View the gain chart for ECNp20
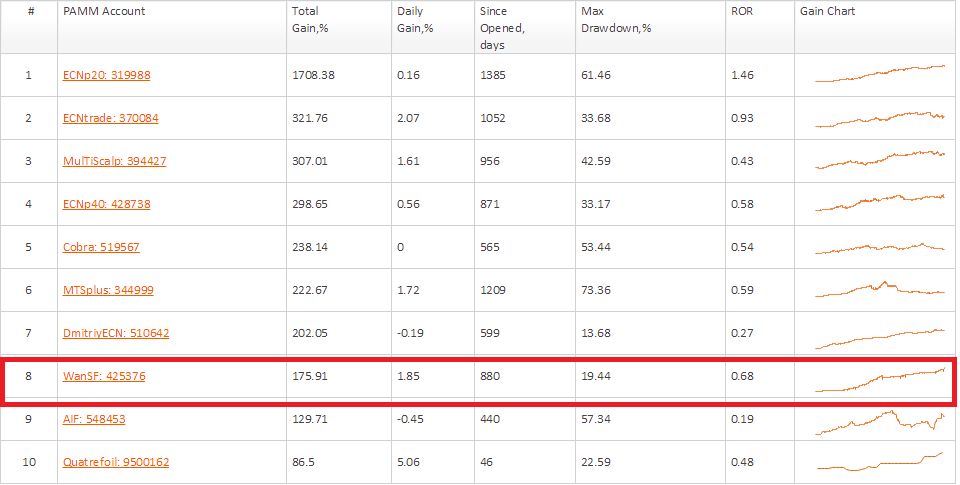This screenshot has width=960, height=485. coord(879,74)
